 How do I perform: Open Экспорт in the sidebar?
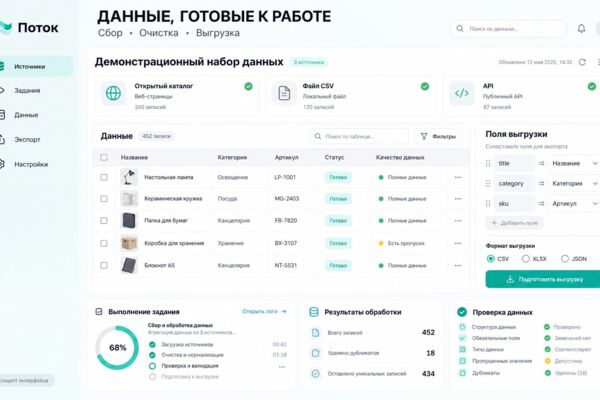click(x=27, y=140)
